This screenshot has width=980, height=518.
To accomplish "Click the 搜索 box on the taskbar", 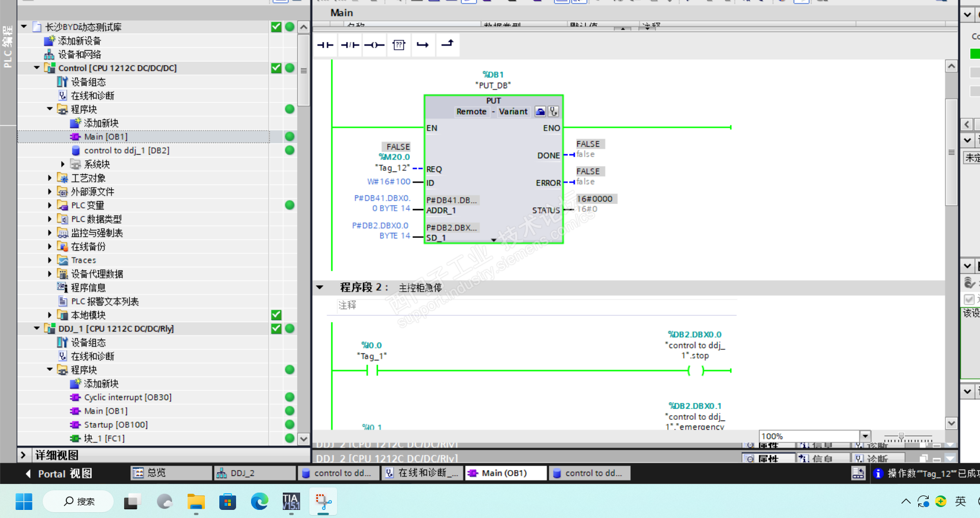I will [78, 501].
